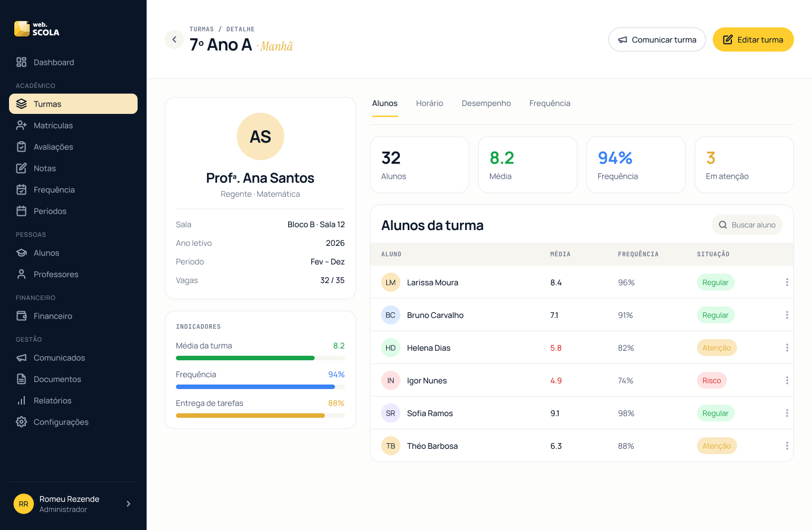The height and width of the screenshot is (530, 812).
Task: Open Financeiro in the sidebar
Action: point(73,316)
